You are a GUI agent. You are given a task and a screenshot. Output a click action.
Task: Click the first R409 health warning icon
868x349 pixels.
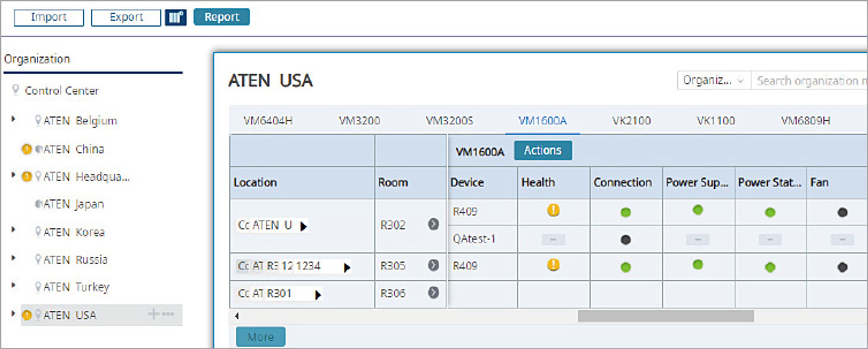point(553,210)
